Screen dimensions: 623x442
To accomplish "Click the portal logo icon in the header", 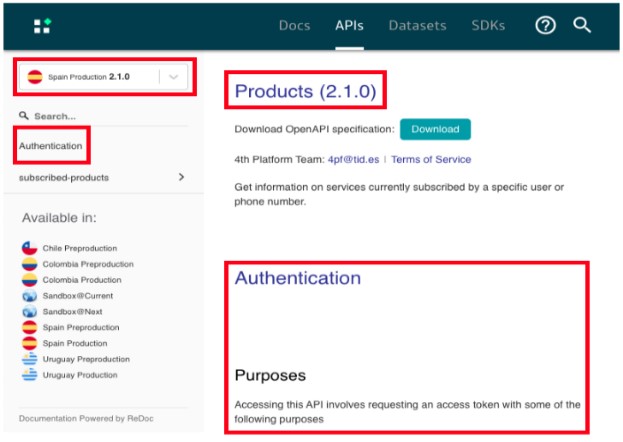I will (x=42, y=25).
